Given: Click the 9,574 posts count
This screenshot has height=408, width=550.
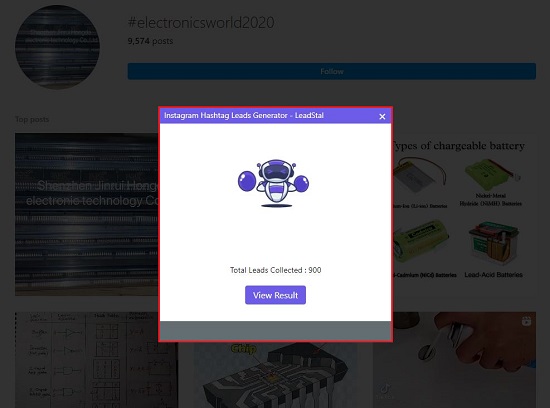Looking at the screenshot, I should pos(150,41).
